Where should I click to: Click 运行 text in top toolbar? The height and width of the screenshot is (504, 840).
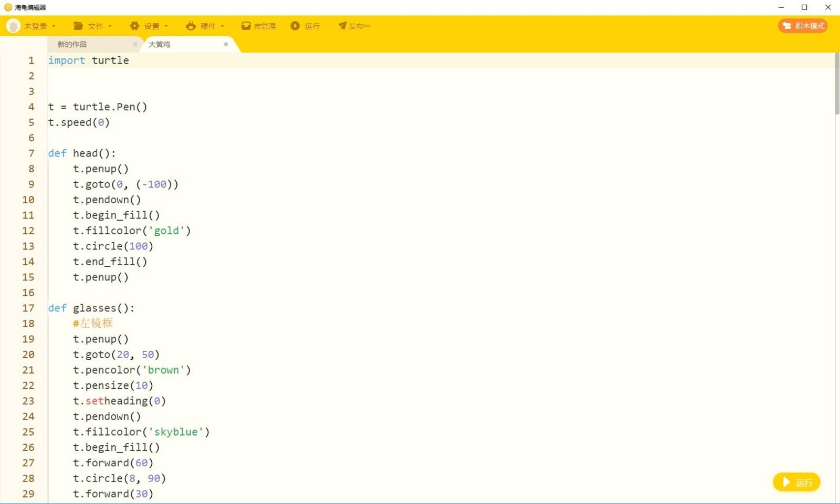pos(312,26)
